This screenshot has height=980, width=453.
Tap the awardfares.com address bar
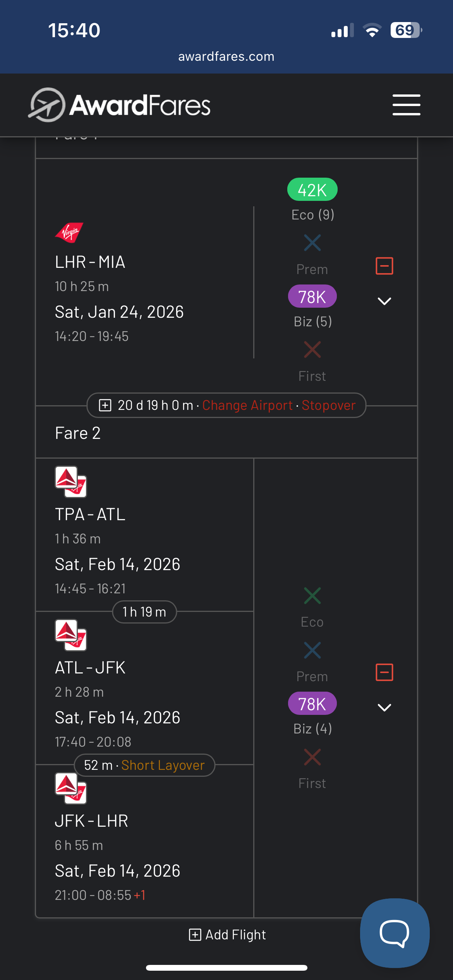tap(226, 57)
